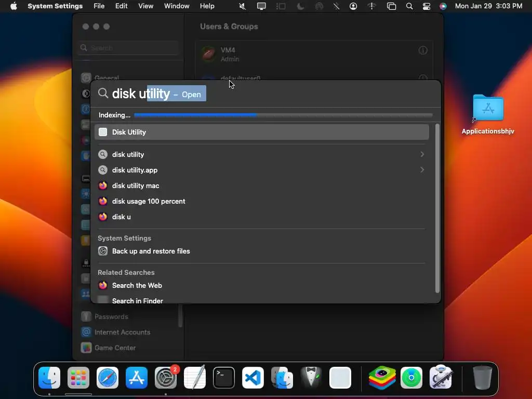Open 'Back up and restore files' setting

click(x=262, y=251)
